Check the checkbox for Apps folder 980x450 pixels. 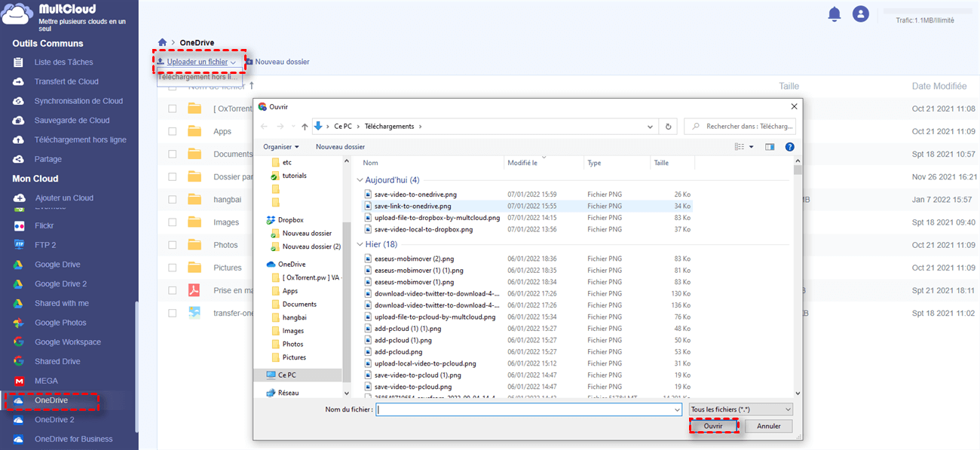(x=173, y=131)
